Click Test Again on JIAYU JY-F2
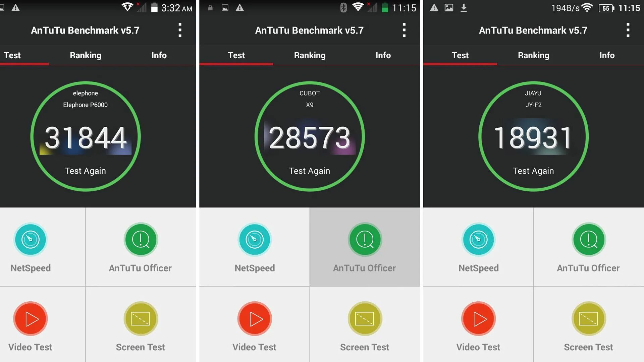 tap(534, 170)
